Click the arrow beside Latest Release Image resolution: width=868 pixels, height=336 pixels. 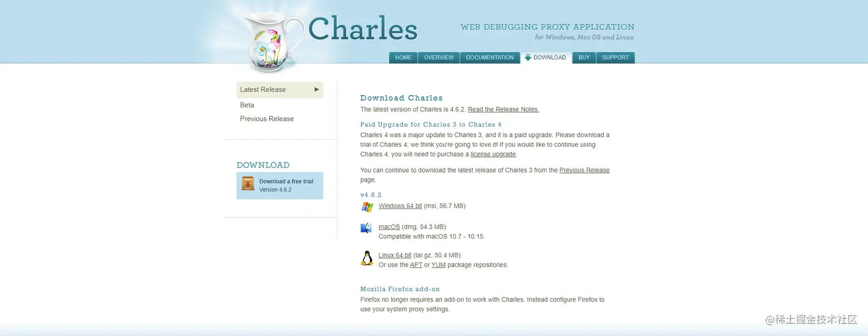tap(316, 89)
